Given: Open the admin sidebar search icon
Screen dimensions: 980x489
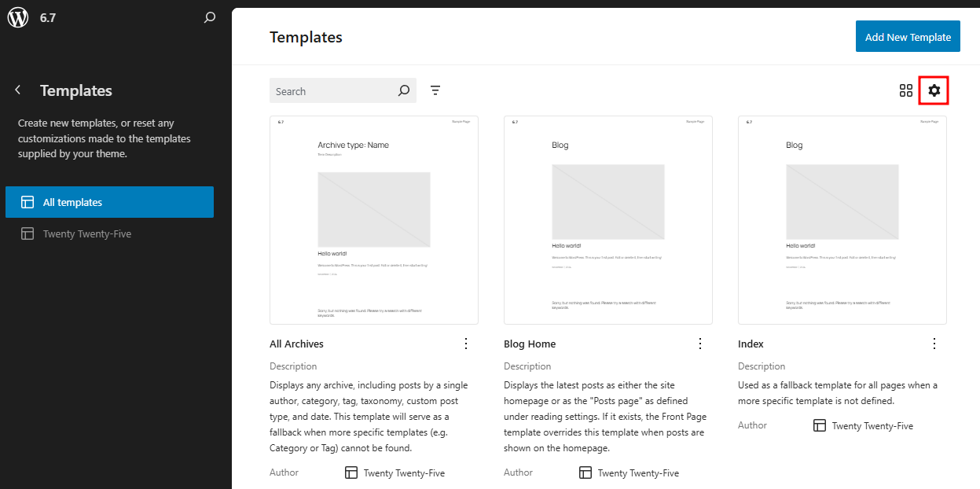Looking at the screenshot, I should [x=209, y=17].
